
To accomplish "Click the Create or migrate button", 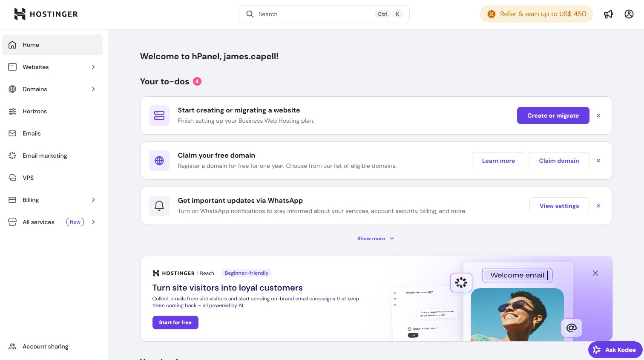I will pos(553,115).
